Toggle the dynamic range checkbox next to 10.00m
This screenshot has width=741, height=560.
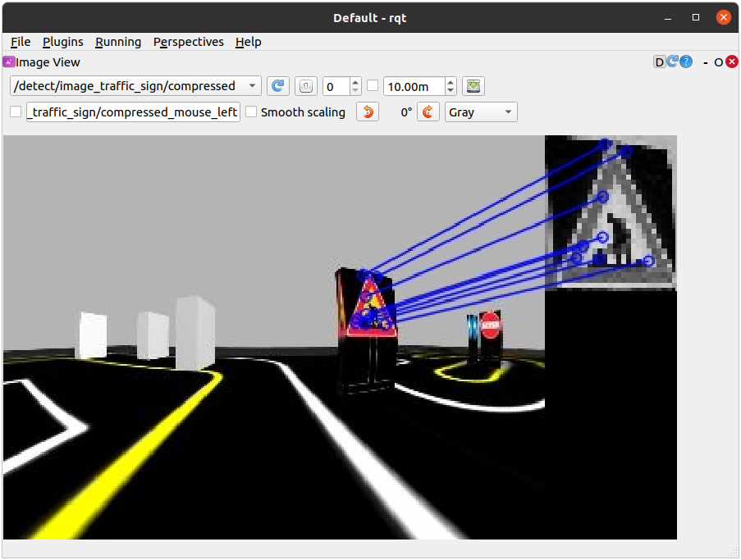(373, 86)
